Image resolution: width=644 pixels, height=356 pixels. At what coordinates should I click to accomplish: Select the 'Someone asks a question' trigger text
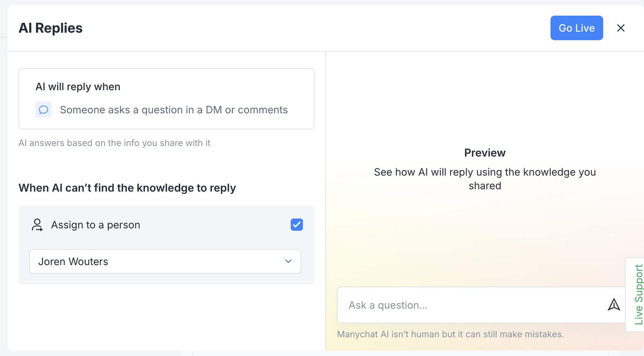tap(174, 110)
